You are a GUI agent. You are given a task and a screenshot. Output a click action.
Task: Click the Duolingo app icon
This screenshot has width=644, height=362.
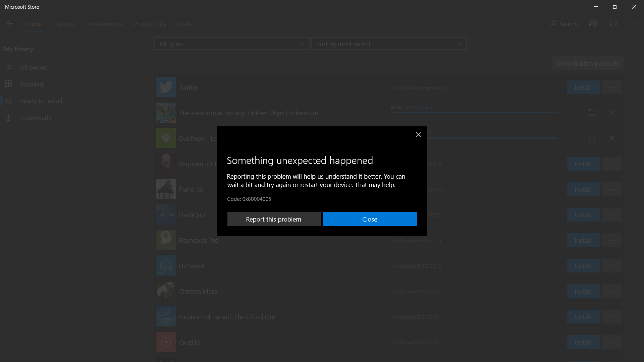tap(166, 138)
